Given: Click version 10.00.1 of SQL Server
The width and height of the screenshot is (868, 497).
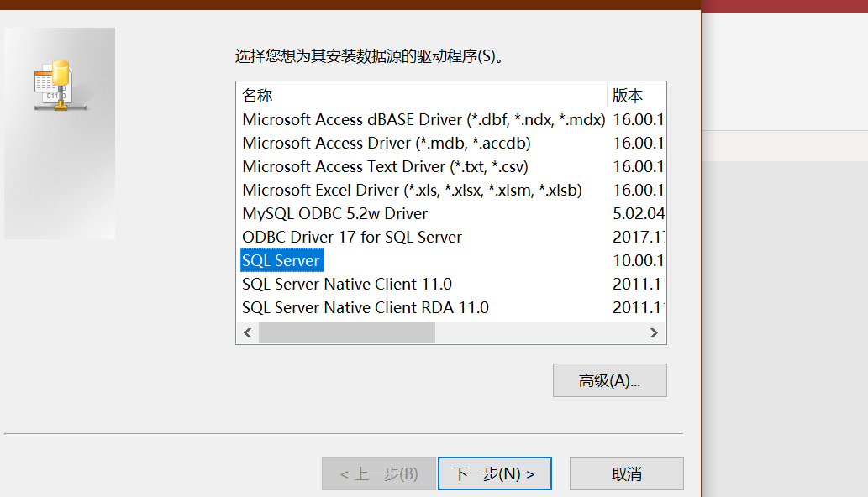Looking at the screenshot, I should [x=638, y=260].
